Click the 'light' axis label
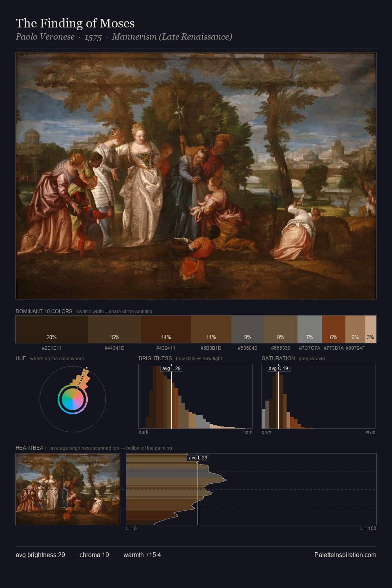This screenshot has height=588, width=392. [x=248, y=432]
